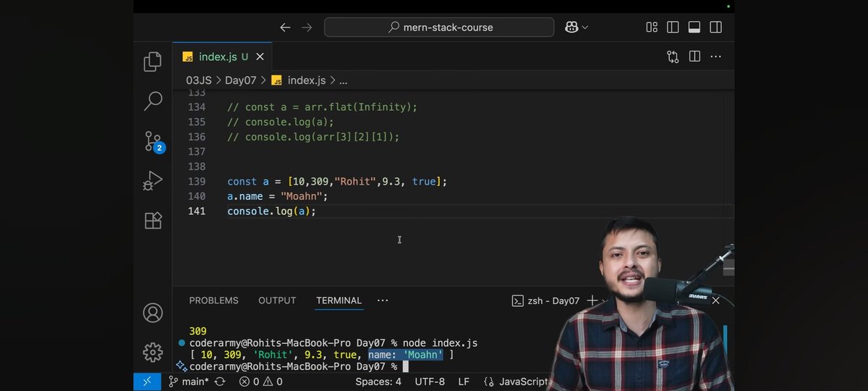Open the Search view icon
868x391 pixels.
(153, 101)
